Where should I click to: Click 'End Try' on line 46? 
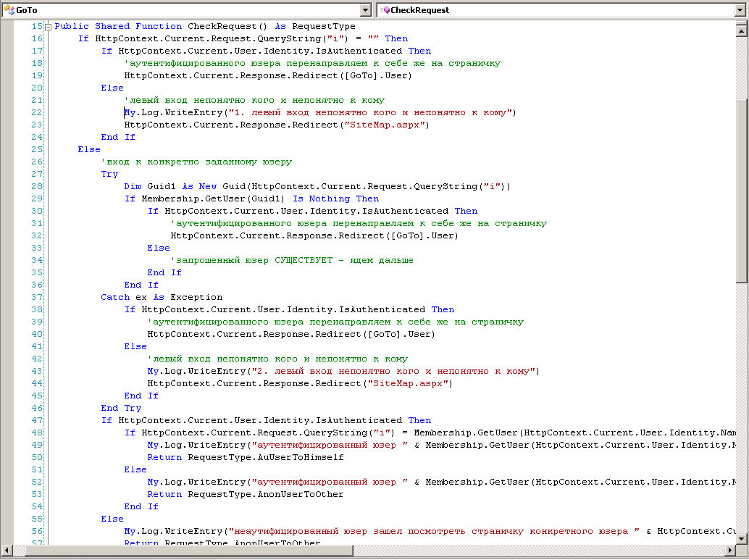[x=121, y=408]
